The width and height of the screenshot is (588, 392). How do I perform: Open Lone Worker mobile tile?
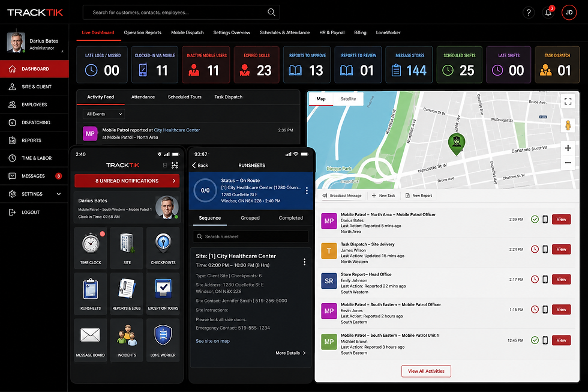point(163,340)
